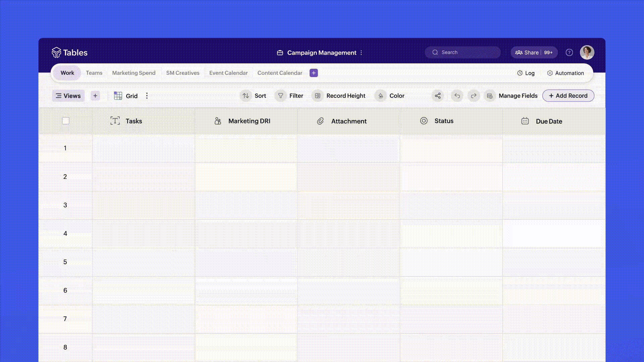Open the Automation settings
The width and height of the screenshot is (644, 362).
566,73
